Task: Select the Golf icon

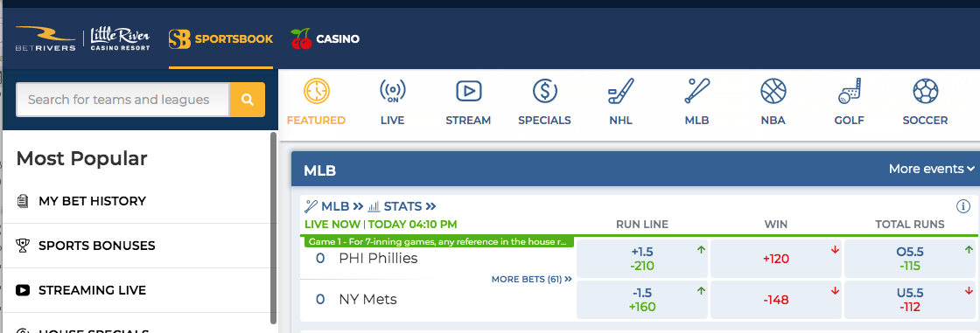Action: [850, 92]
